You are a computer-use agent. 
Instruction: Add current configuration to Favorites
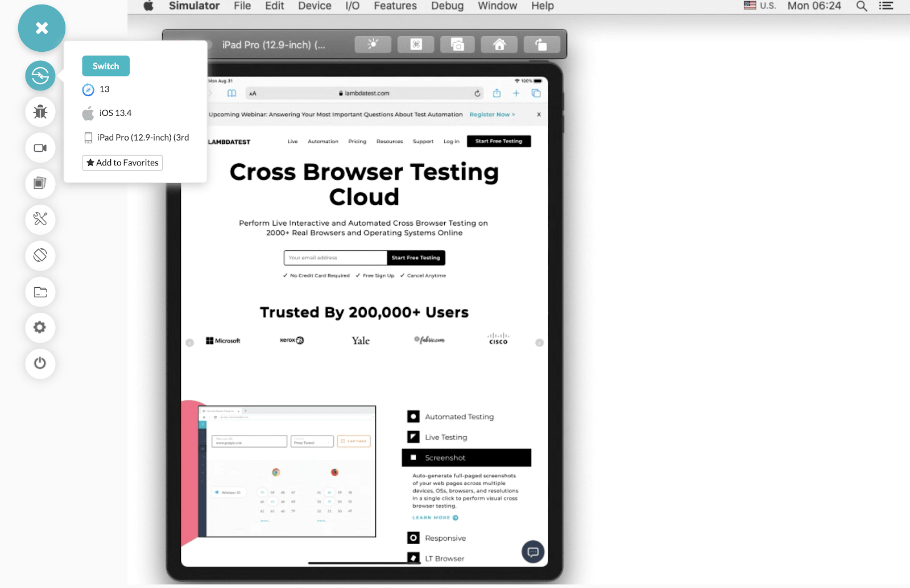122,163
